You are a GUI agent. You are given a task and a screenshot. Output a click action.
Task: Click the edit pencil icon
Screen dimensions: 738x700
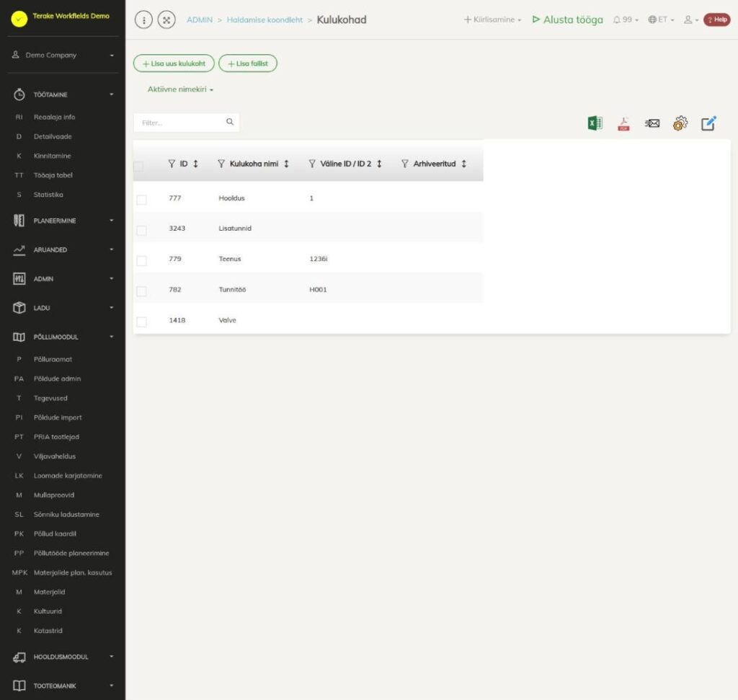pos(709,123)
